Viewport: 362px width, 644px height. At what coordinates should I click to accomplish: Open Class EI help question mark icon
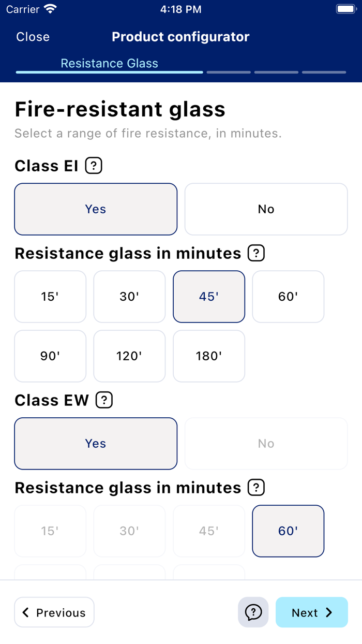[94, 166]
